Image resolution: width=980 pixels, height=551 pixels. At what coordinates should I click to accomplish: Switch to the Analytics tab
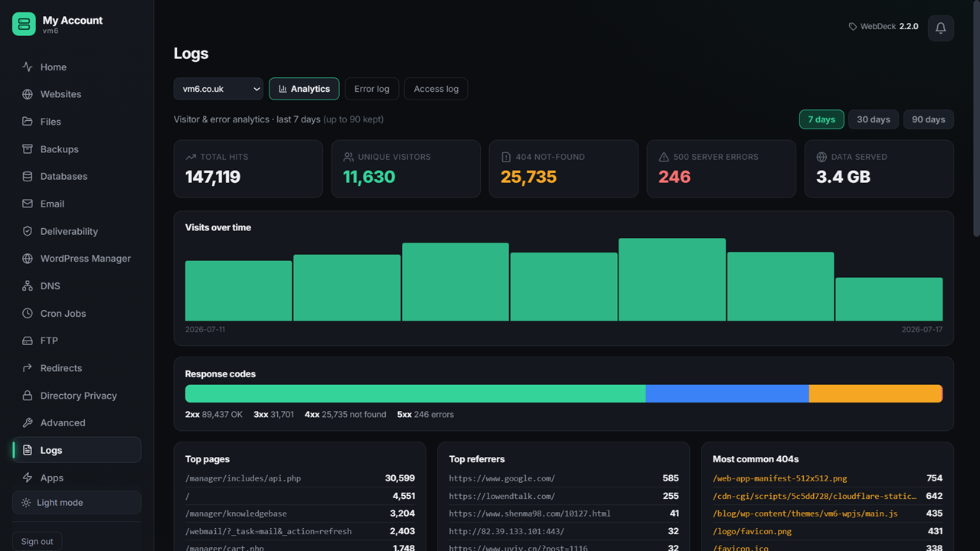click(x=304, y=89)
